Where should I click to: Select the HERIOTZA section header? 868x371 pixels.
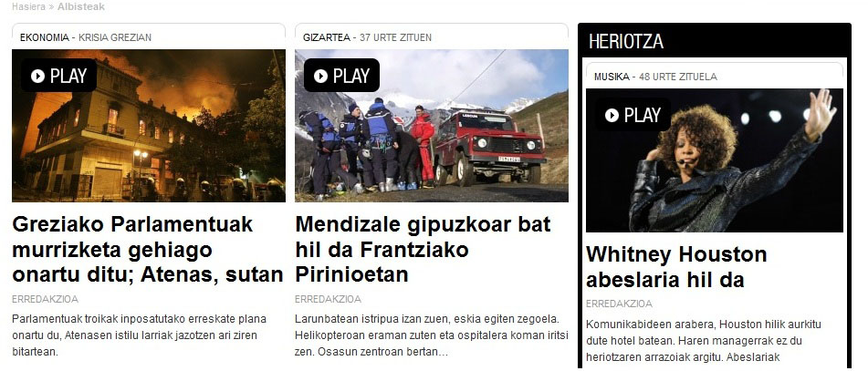click(x=626, y=41)
